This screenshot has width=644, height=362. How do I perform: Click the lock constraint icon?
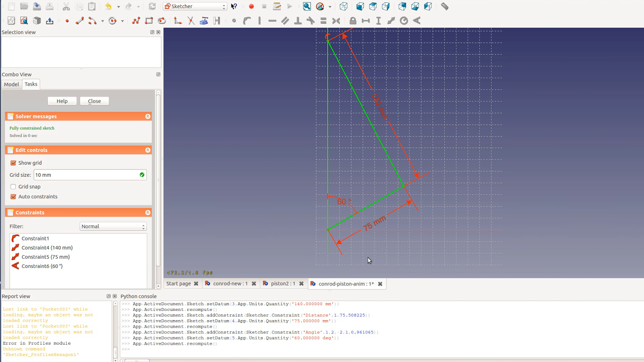point(353,21)
